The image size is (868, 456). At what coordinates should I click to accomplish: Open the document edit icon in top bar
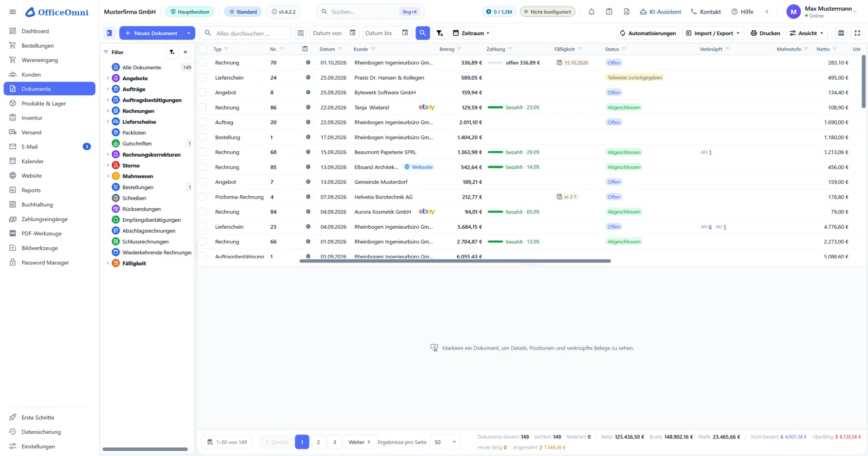[x=627, y=11]
